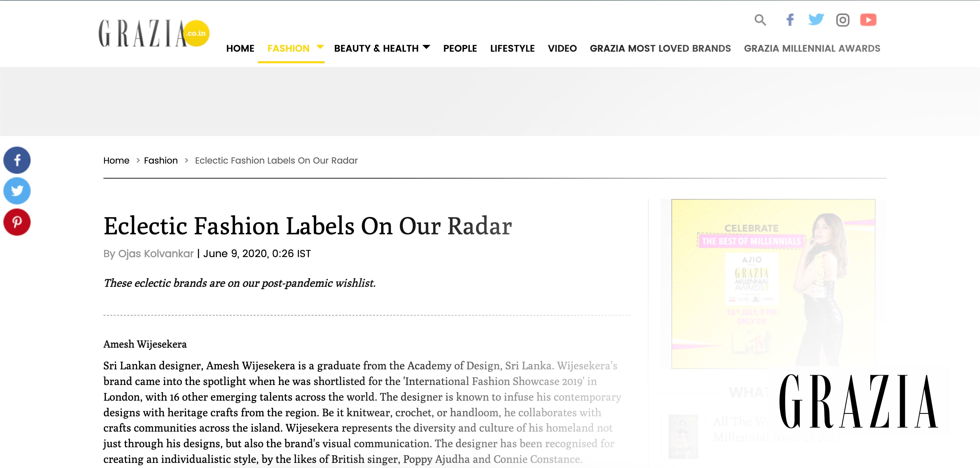The image size is (980, 468).
Task: Select the Lifestyle menu item
Action: [x=512, y=48]
